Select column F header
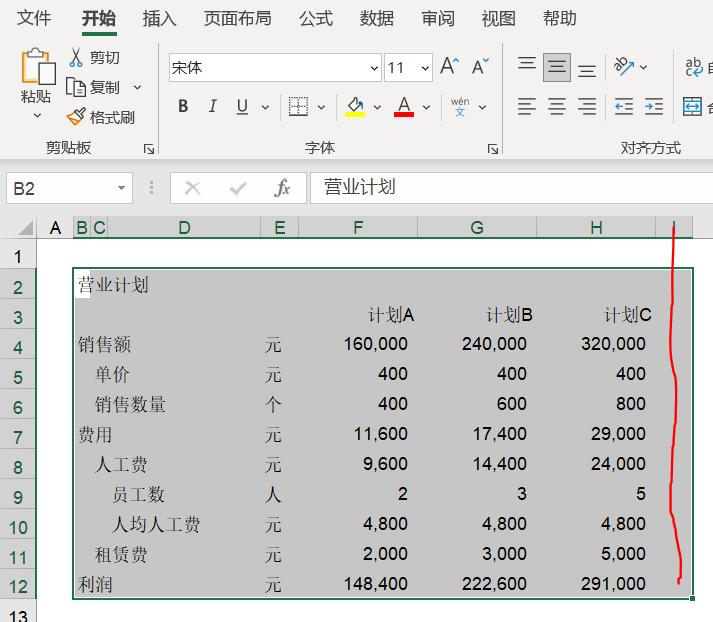 click(358, 227)
